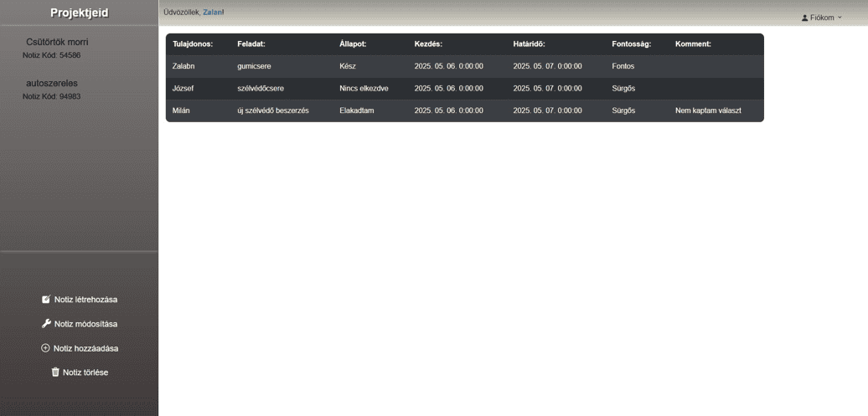Click the plus circle icon for Notiz hozzáadása

point(45,348)
